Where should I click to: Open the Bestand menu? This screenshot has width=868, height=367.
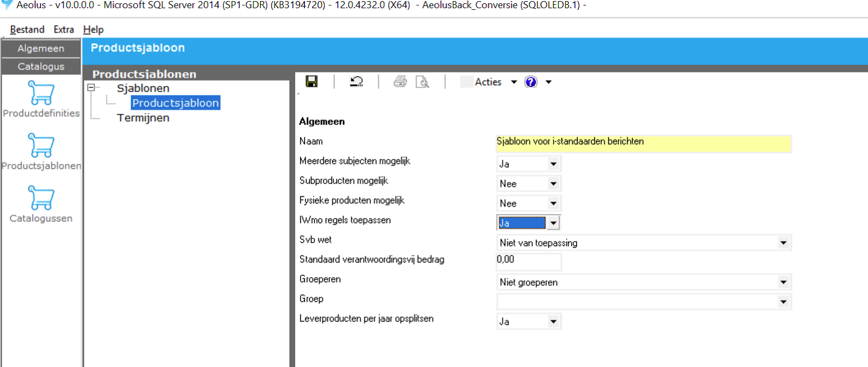tap(27, 30)
